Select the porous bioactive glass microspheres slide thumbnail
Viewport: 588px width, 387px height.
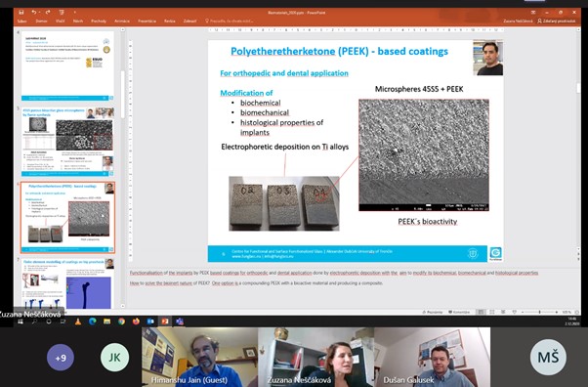coord(67,141)
